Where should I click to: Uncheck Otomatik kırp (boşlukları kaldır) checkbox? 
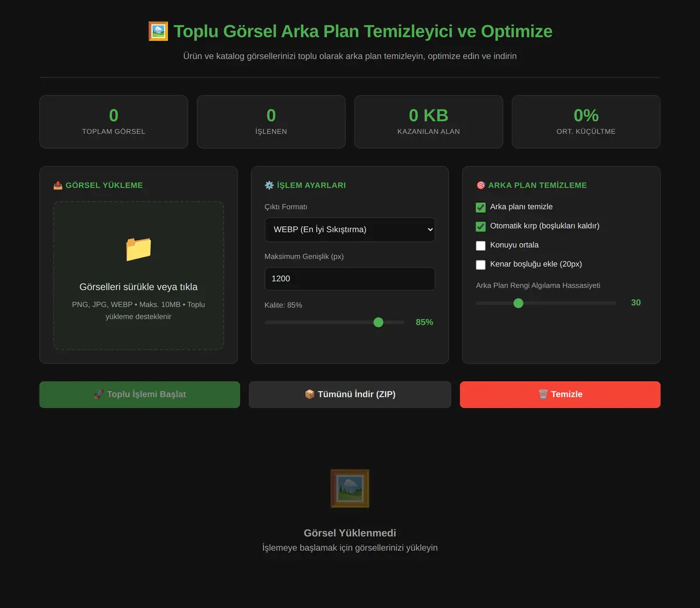(x=481, y=226)
